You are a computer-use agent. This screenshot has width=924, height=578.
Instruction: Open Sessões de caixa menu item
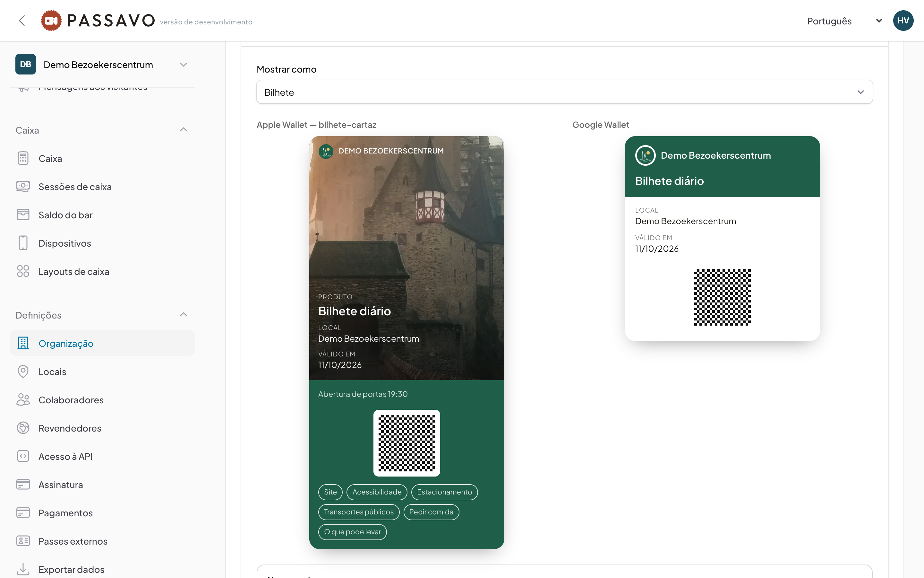tap(102, 187)
